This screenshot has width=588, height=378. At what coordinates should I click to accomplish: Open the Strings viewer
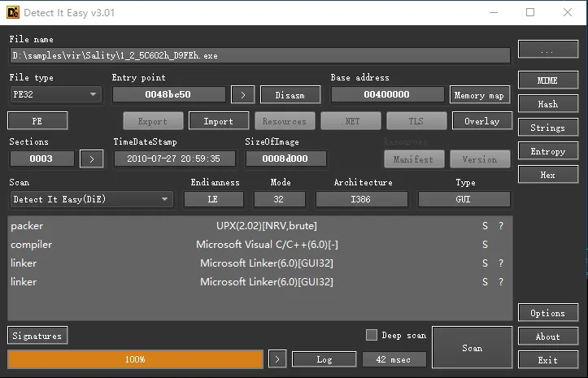[x=547, y=128]
